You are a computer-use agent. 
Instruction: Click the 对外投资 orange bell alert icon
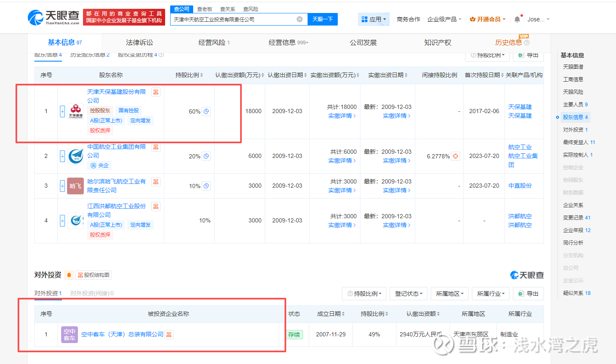tap(69, 275)
